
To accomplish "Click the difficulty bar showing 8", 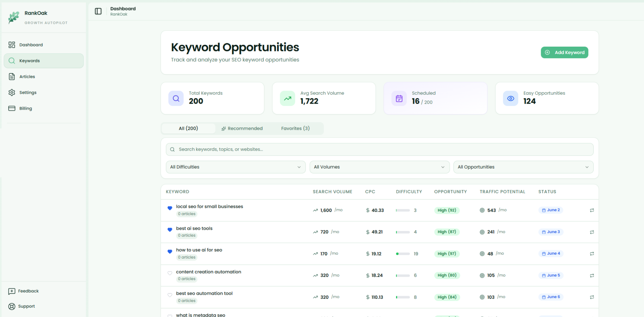I will click(x=403, y=297).
